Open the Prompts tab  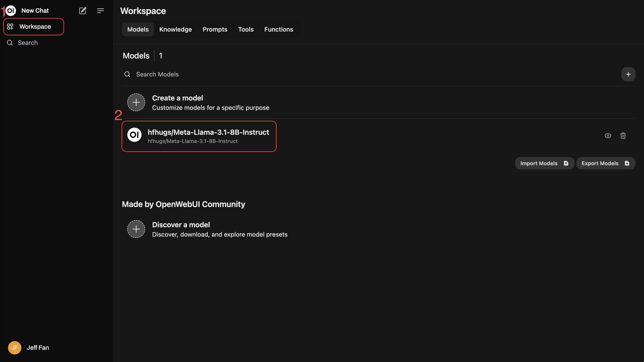[215, 30]
